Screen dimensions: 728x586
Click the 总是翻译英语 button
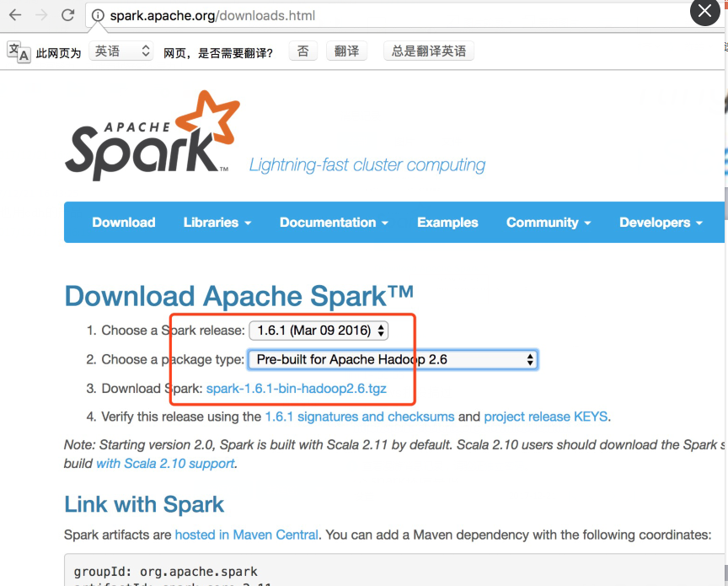[429, 51]
